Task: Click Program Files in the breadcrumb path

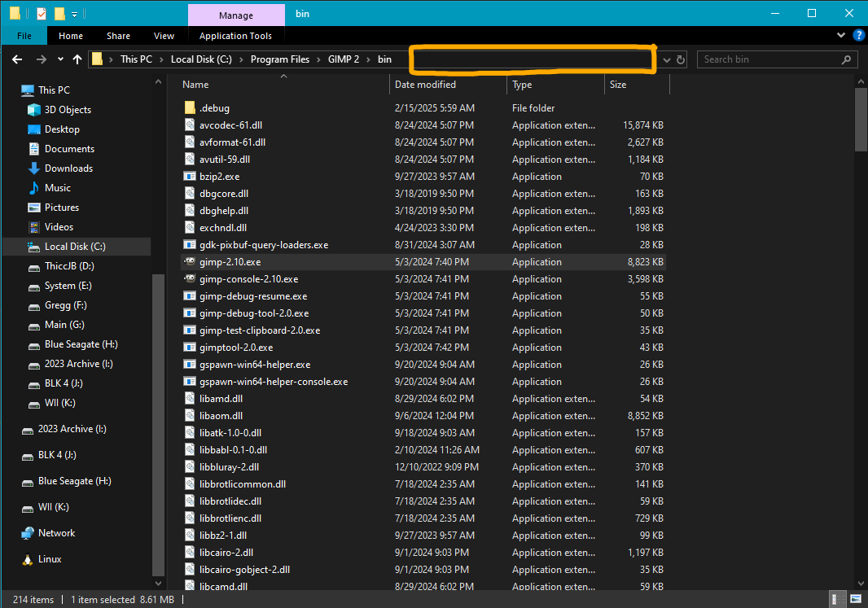Action: point(279,59)
